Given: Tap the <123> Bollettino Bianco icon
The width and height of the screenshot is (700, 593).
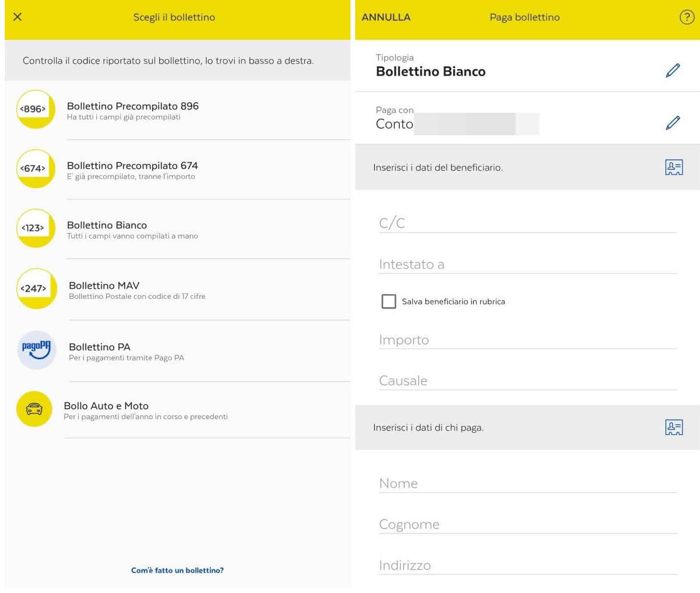Looking at the screenshot, I should (36, 228).
